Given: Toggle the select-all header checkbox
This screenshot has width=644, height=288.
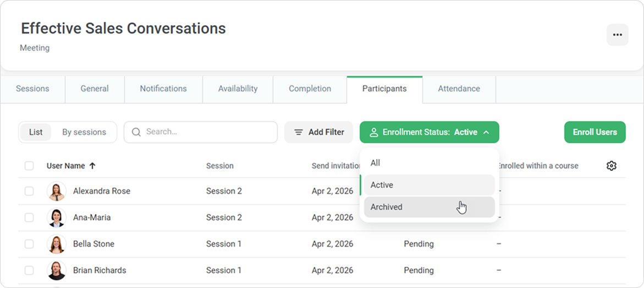Looking at the screenshot, I should point(29,166).
